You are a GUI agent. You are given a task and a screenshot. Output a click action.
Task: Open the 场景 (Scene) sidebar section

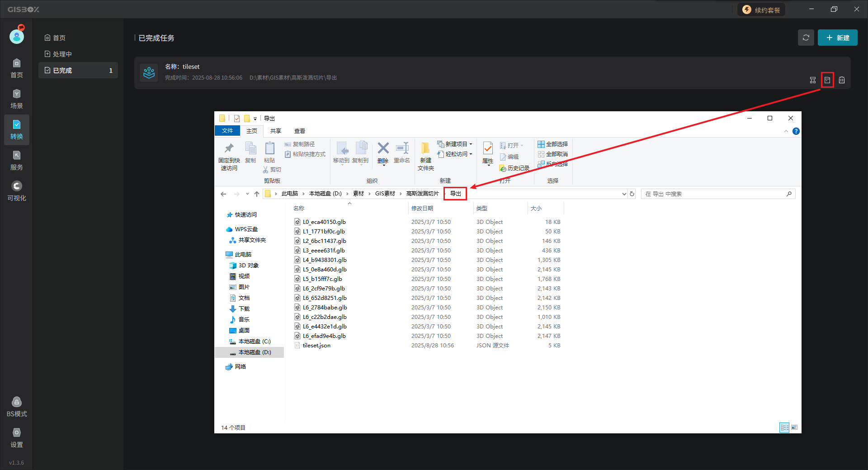coord(17,99)
